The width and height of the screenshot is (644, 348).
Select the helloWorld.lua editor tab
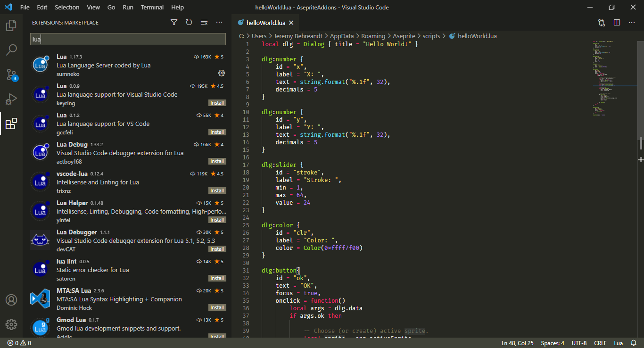pos(265,23)
